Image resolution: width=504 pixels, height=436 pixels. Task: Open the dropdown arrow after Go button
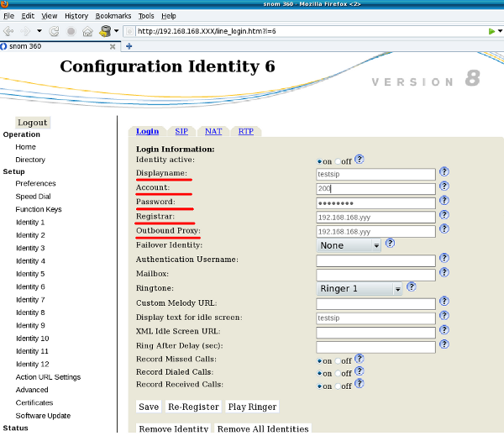click(500, 31)
